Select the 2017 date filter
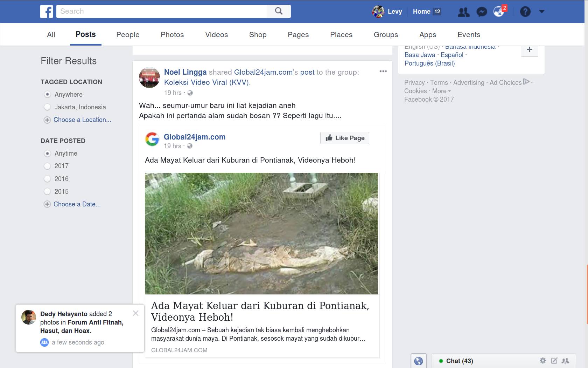 47,166
